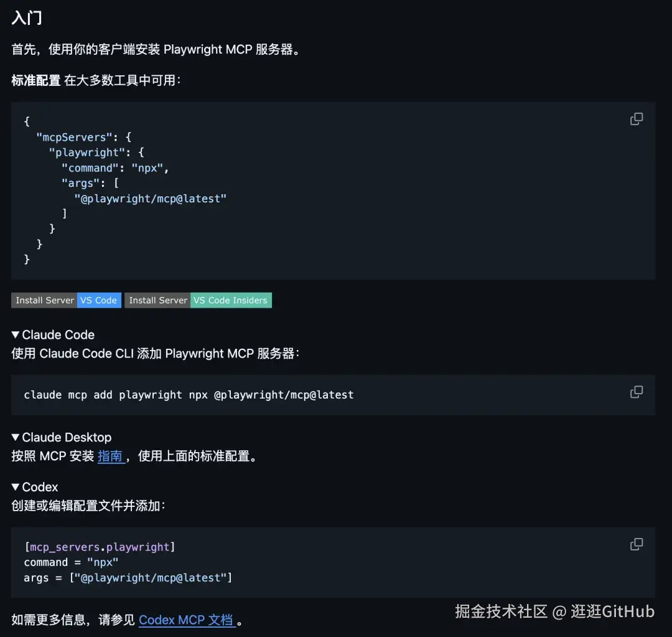Click the 掘金技术社区 watermark text

coord(500,611)
